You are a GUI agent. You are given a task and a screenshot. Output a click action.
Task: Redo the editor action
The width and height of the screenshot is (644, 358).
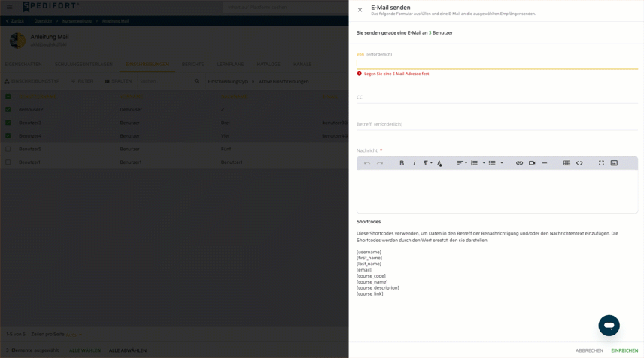pyautogui.click(x=380, y=163)
